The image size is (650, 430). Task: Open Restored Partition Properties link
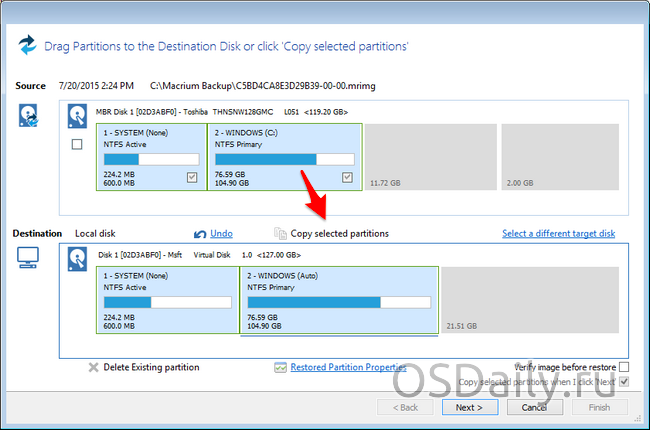point(348,368)
